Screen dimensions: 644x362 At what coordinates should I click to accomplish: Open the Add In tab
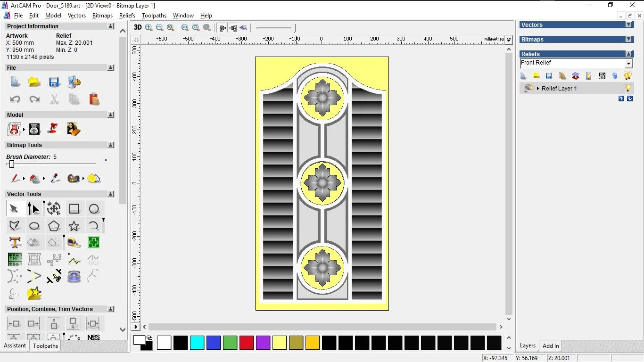551,346
